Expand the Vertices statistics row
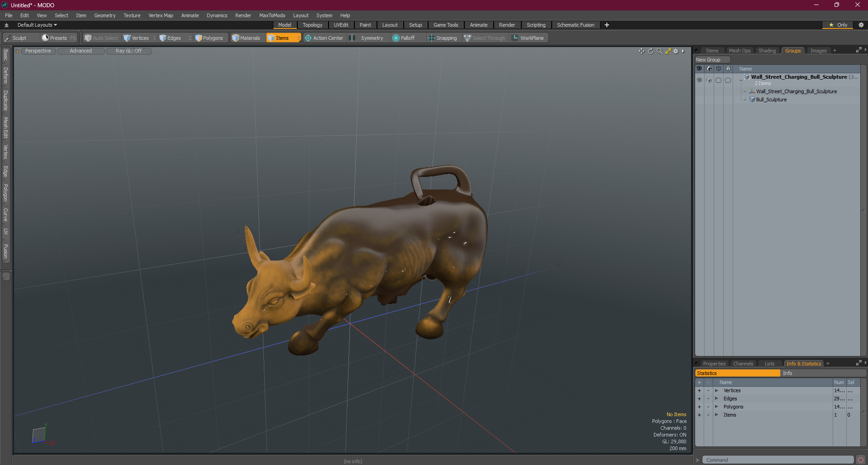 point(716,390)
